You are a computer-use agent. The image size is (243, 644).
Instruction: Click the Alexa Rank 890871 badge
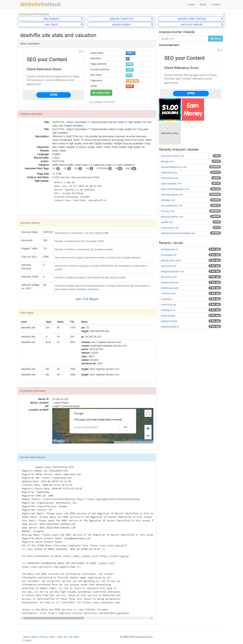130,53
